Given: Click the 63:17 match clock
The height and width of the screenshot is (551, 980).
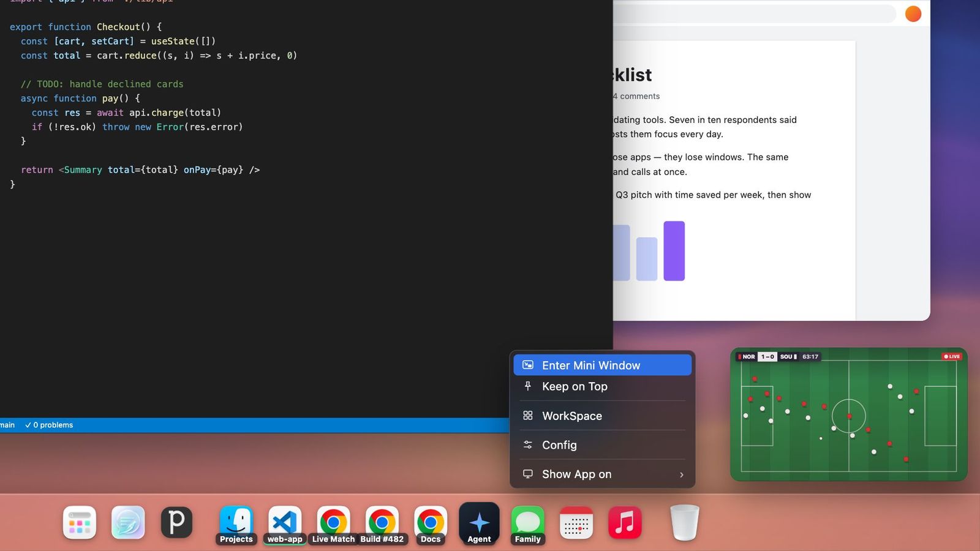Looking at the screenshot, I should pyautogui.click(x=810, y=356).
